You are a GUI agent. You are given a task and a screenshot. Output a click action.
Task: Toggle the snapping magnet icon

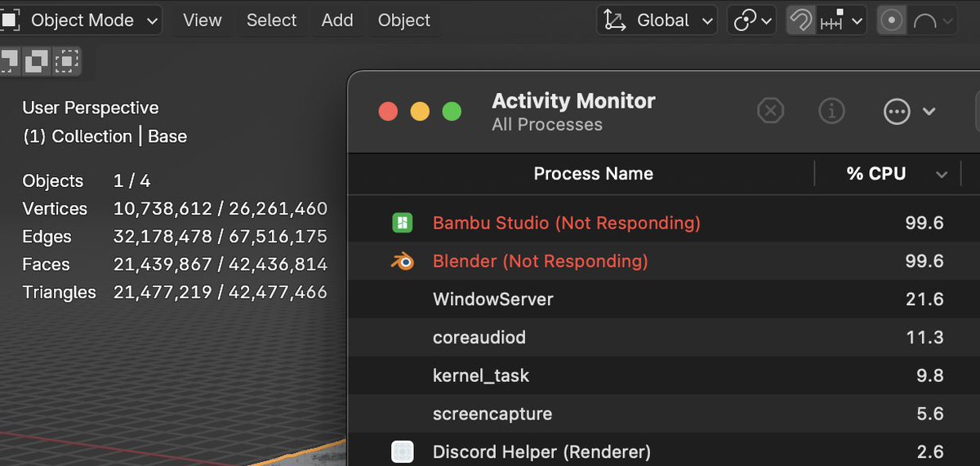(800, 20)
